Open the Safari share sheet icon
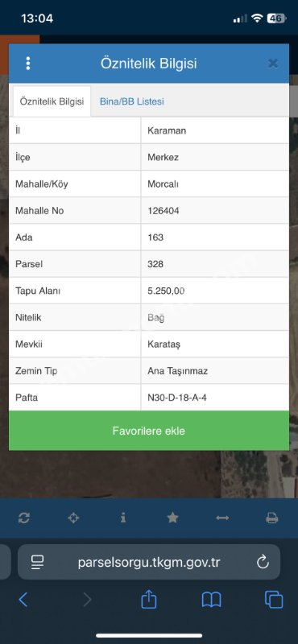 [149, 599]
